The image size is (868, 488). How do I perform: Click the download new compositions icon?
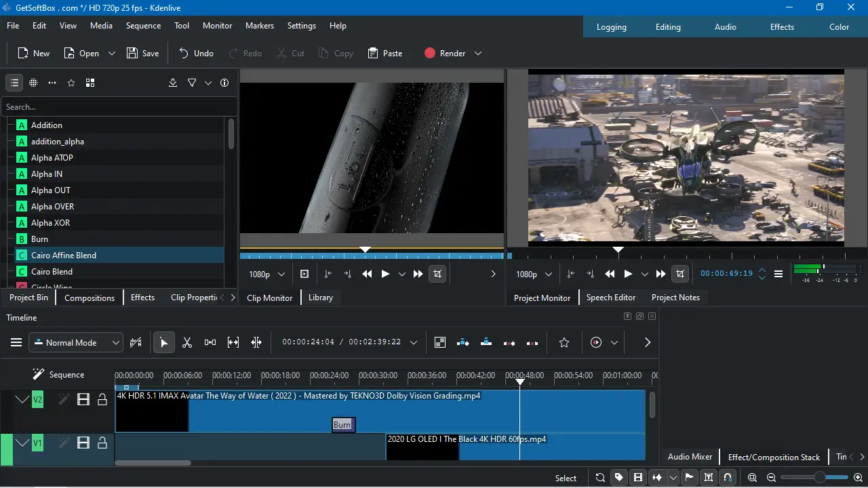click(x=173, y=83)
